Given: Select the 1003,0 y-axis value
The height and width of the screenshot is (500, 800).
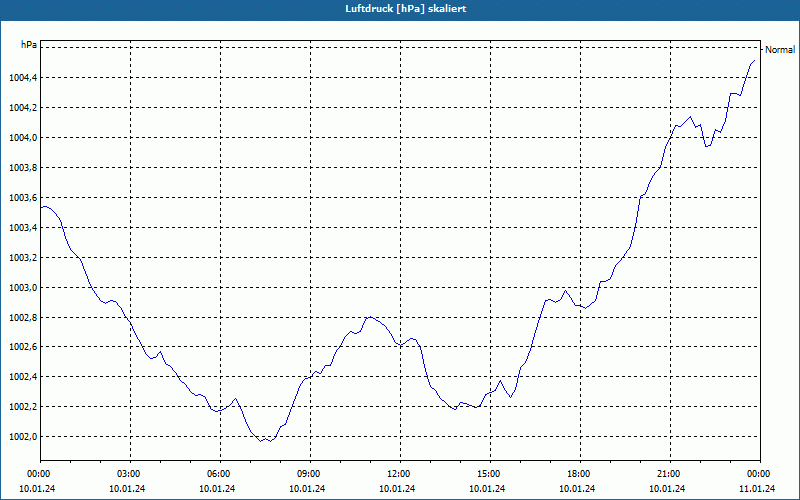Looking at the screenshot, I should [22, 288].
